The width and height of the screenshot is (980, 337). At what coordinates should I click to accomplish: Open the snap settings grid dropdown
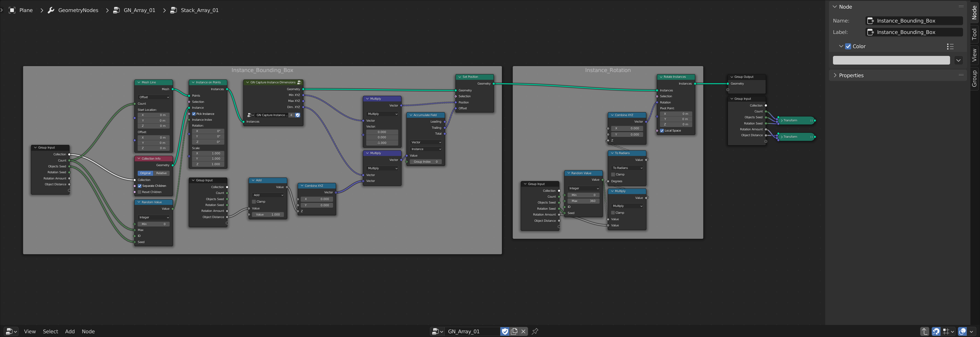click(x=948, y=331)
